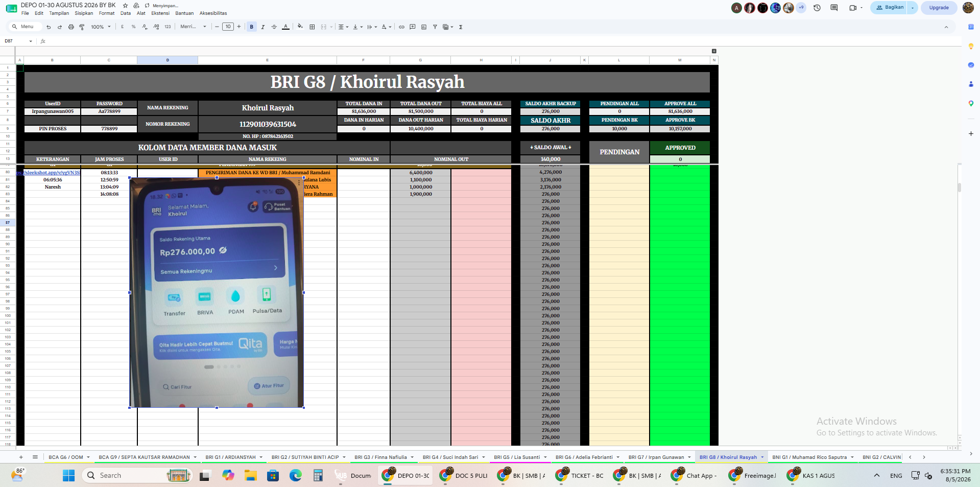Select the BRImo phone screenshot image
The height and width of the screenshot is (487, 980).
217,293
